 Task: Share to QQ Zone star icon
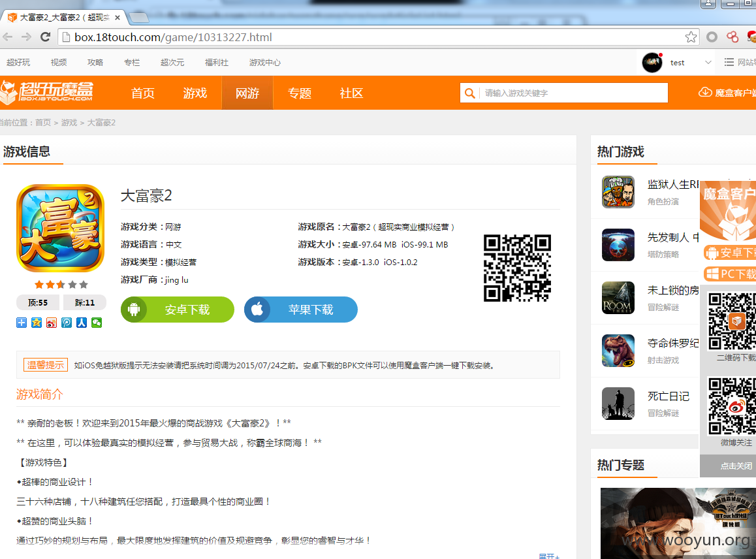tap(36, 323)
